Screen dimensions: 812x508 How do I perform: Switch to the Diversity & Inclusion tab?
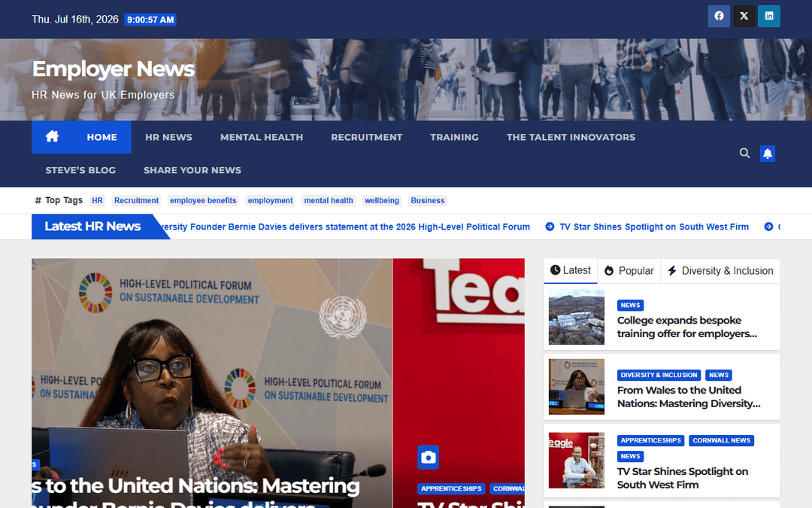(x=720, y=271)
